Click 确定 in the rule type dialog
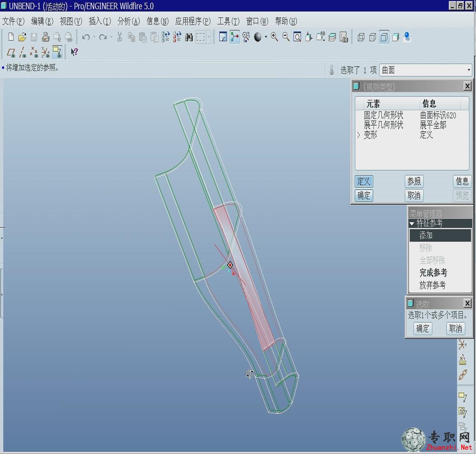 click(364, 195)
